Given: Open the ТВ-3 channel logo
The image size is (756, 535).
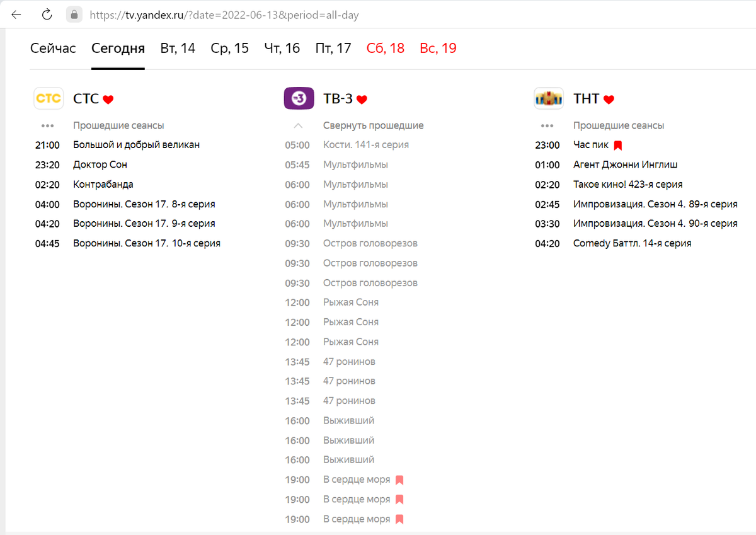Looking at the screenshot, I should click(299, 98).
